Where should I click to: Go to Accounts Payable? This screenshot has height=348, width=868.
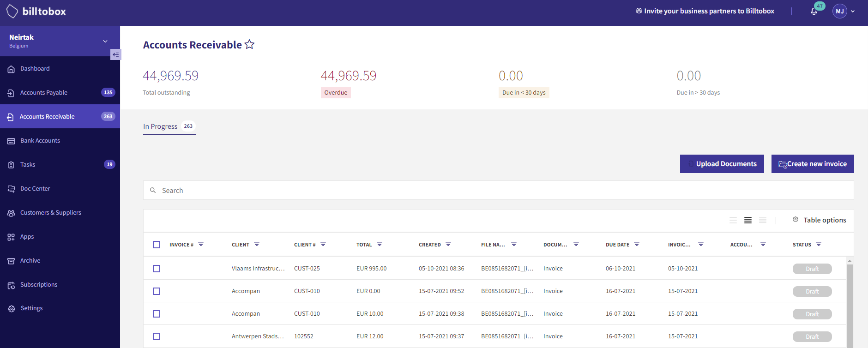60,93
